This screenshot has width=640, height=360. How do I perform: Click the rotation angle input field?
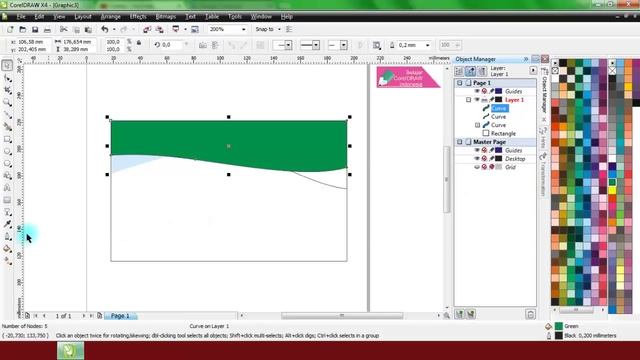pos(171,45)
